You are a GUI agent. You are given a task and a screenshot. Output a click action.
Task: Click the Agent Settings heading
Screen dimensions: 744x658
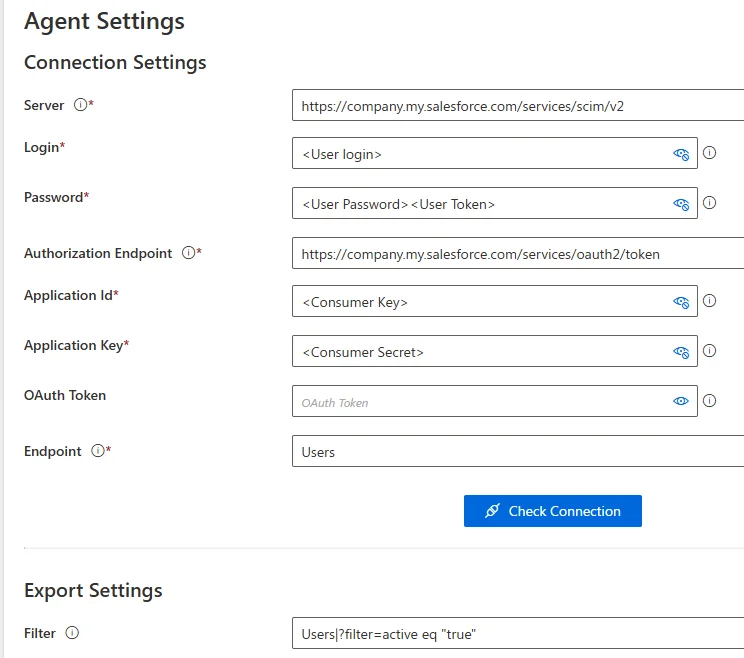click(x=104, y=21)
